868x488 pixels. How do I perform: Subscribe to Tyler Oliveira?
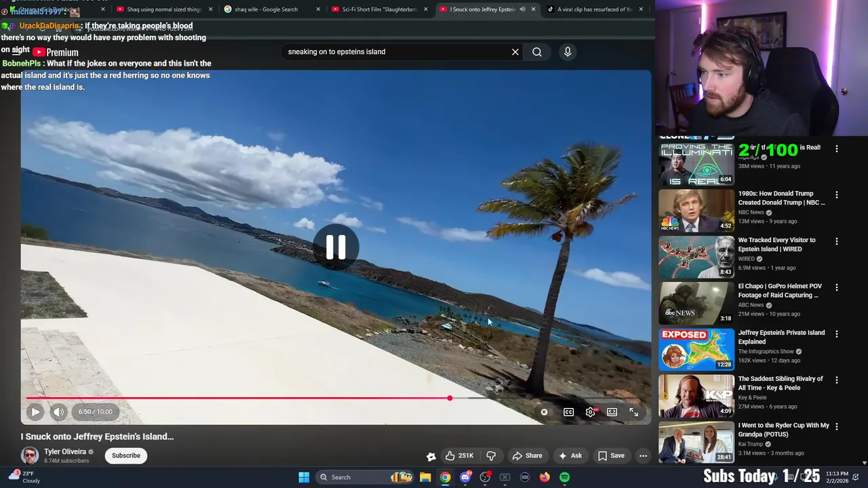(126, 455)
